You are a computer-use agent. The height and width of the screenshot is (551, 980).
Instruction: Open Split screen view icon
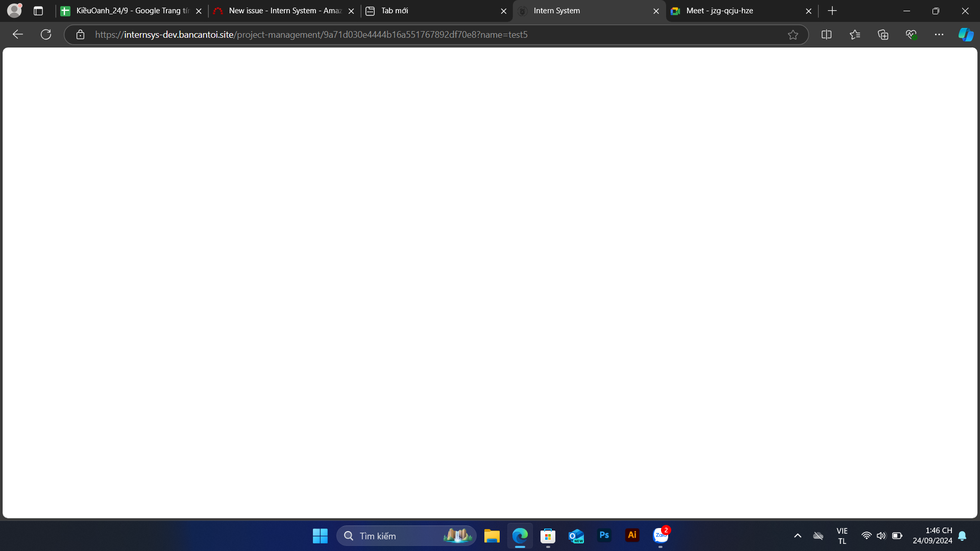[826, 35]
